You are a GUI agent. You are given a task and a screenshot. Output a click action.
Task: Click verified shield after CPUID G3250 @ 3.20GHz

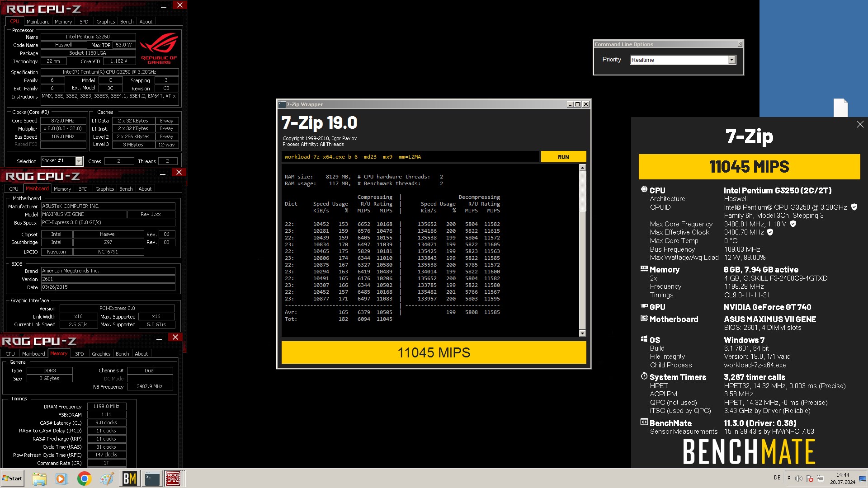click(854, 207)
